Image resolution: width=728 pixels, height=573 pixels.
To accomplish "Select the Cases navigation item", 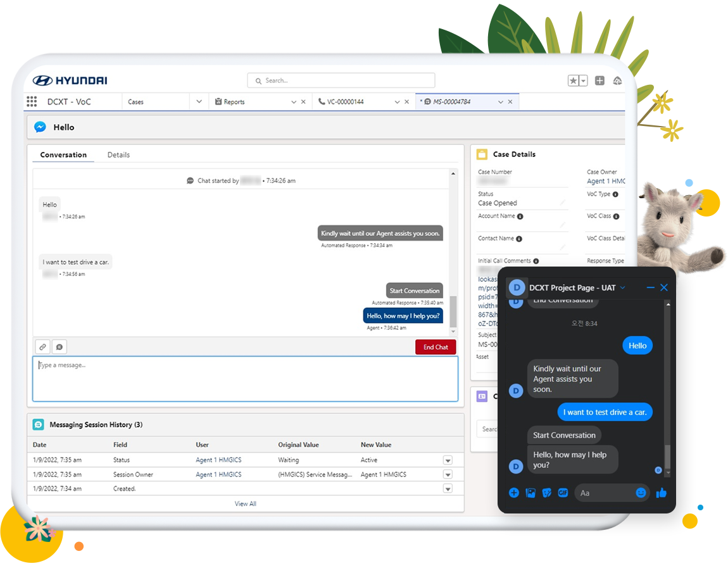I will coord(135,102).
